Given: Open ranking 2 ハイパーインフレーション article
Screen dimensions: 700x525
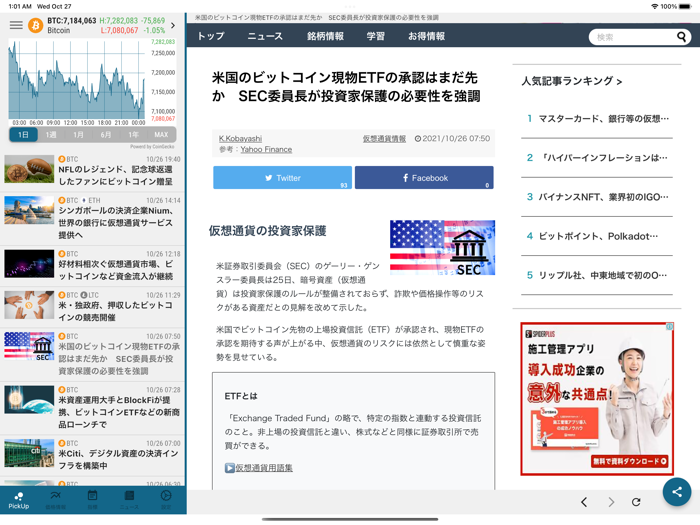Looking at the screenshot, I should pos(597,158).
